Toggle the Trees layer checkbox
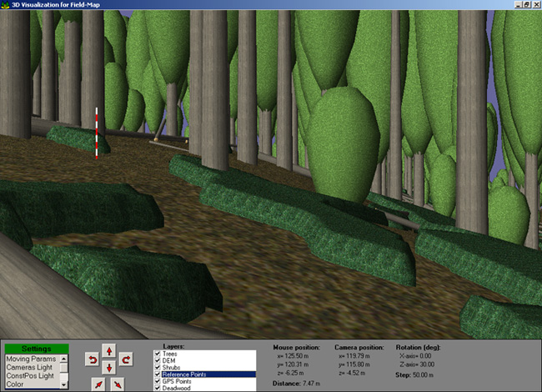This screenshot has width=542, height=392. 158,354
